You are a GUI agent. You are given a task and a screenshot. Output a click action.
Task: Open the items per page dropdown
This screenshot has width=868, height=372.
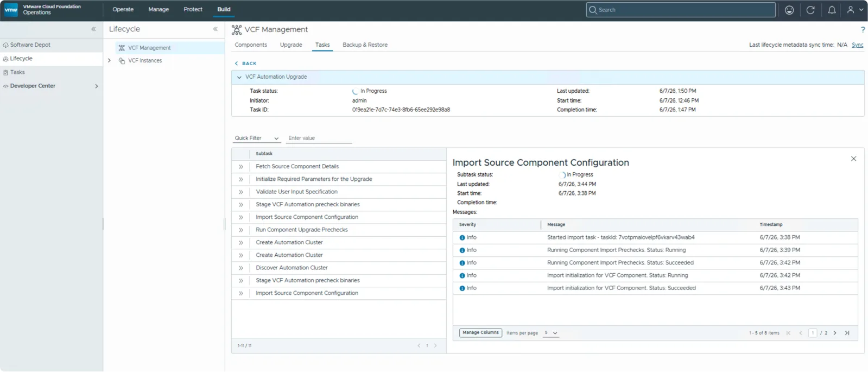550,333
